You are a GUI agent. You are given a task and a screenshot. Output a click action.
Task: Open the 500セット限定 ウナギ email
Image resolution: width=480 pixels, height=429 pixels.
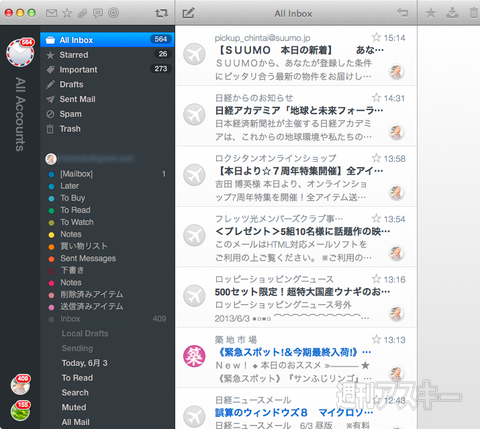296,297
